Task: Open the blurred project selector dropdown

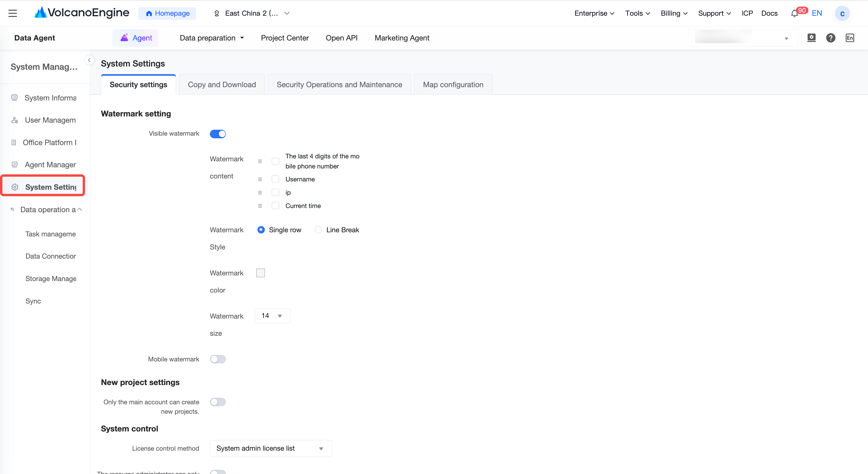Action: tap(743, 38)
